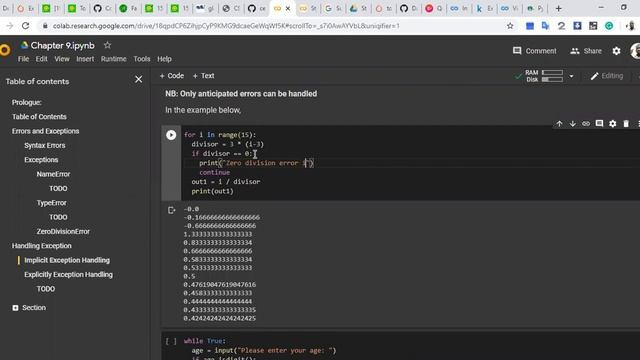This screenshot has height=360, width=640.
Task: Open notebook settings gear in header
Action: click(x=616, y=51)
